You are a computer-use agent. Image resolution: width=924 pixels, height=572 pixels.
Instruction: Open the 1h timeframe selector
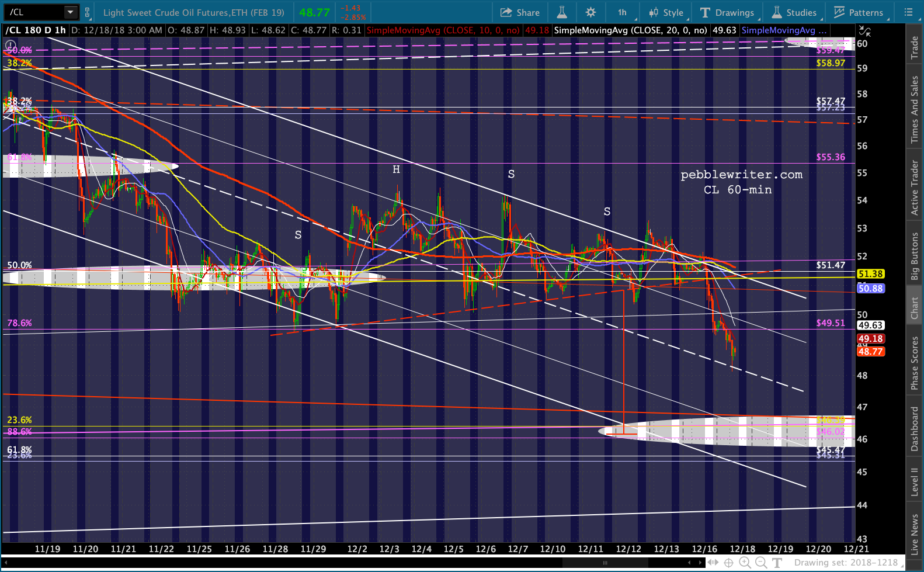pos(623,12)
